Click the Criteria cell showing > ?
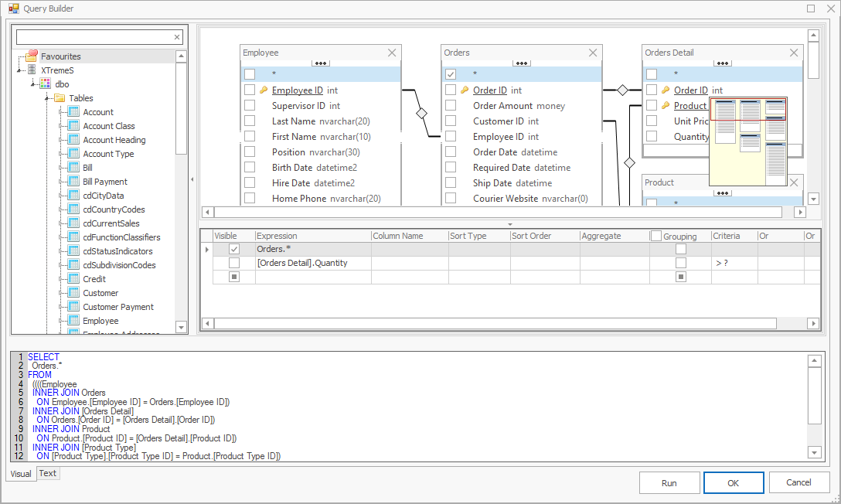 [734, 263]
